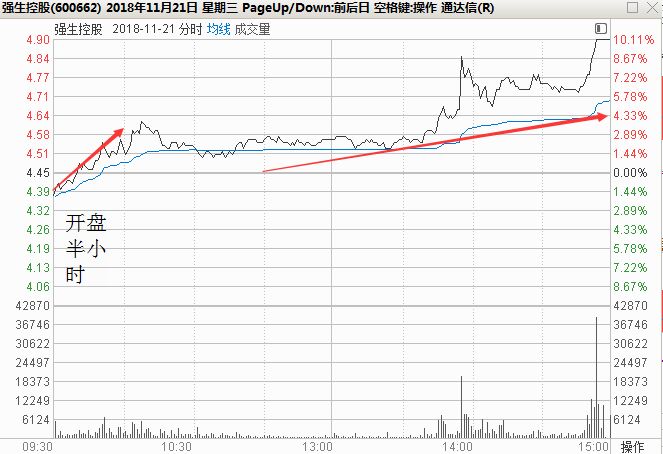Image resolution: width=663 pixels, height=454 pixels.
Task: Open the 操作 menu at bottom right
Action: click(633, 446)
